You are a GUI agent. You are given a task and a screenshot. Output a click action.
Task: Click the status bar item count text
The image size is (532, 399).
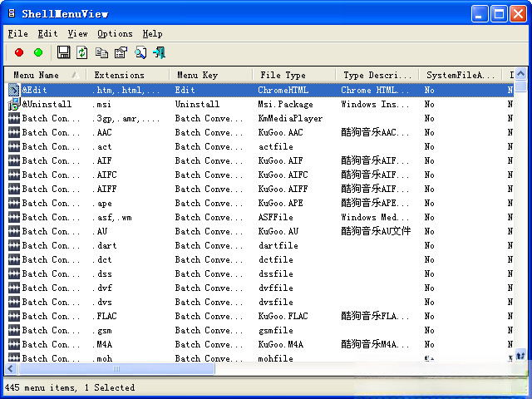70,387
